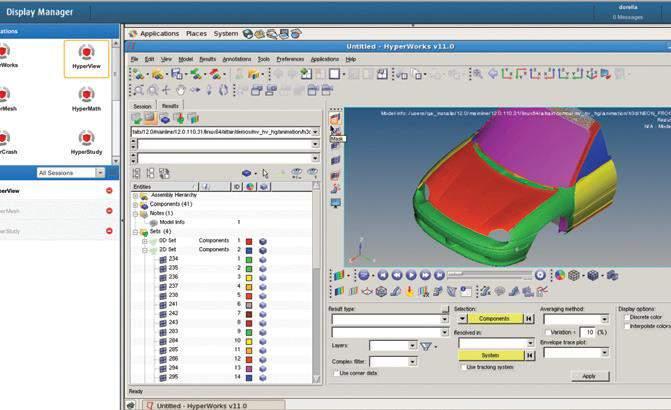This screenshot has height=410, width=671.
Task: Open the Firefox launcher icon in GNOME panel
Action: [248, 34]
